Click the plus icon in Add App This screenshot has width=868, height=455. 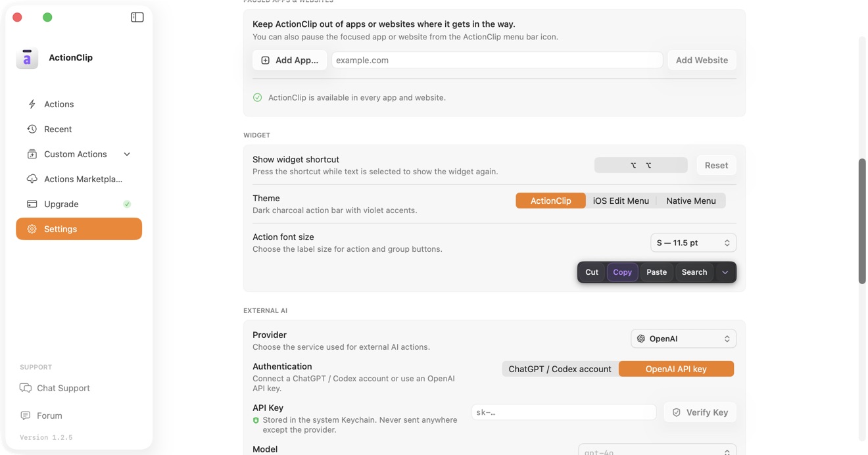coord(265,60)
